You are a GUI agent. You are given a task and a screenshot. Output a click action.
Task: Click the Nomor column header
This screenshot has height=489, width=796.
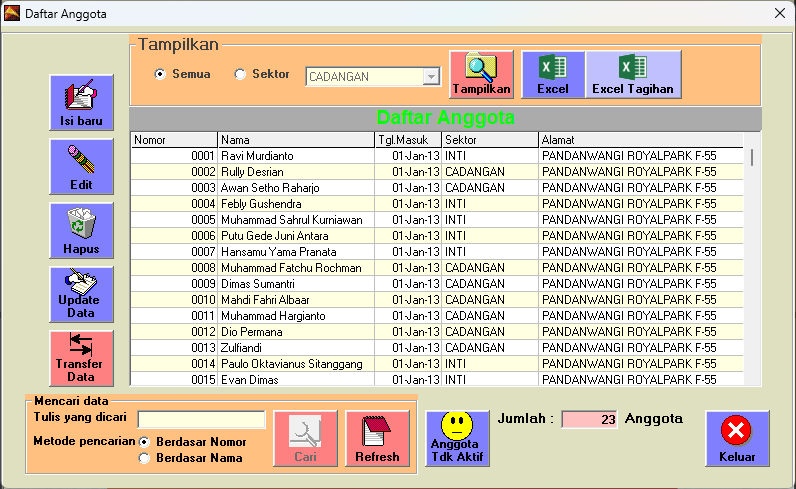[174, 140]
